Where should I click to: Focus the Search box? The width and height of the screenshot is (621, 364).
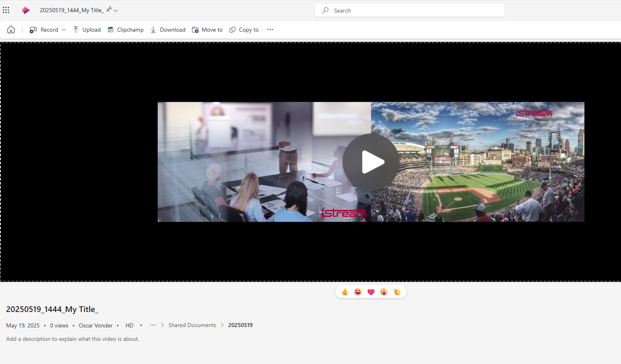click(410, 11)
